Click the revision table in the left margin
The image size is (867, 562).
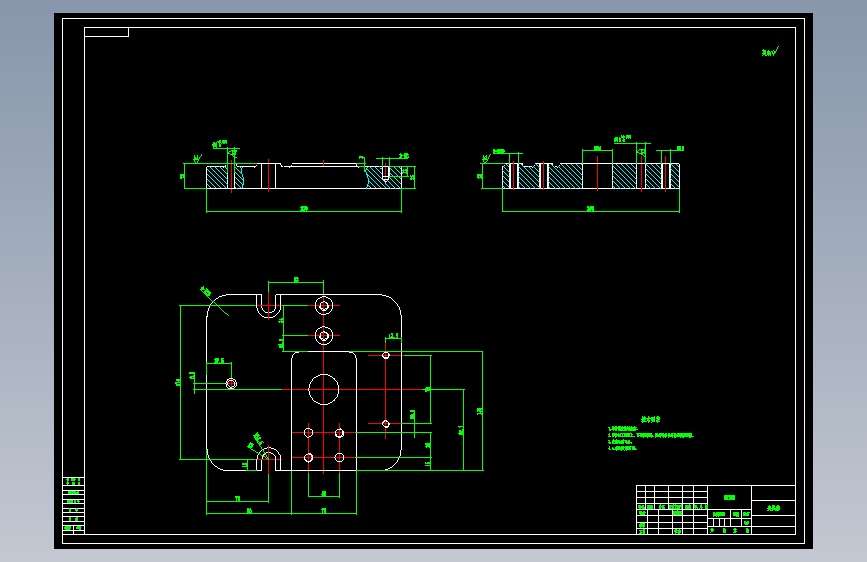tap(74, 505)
